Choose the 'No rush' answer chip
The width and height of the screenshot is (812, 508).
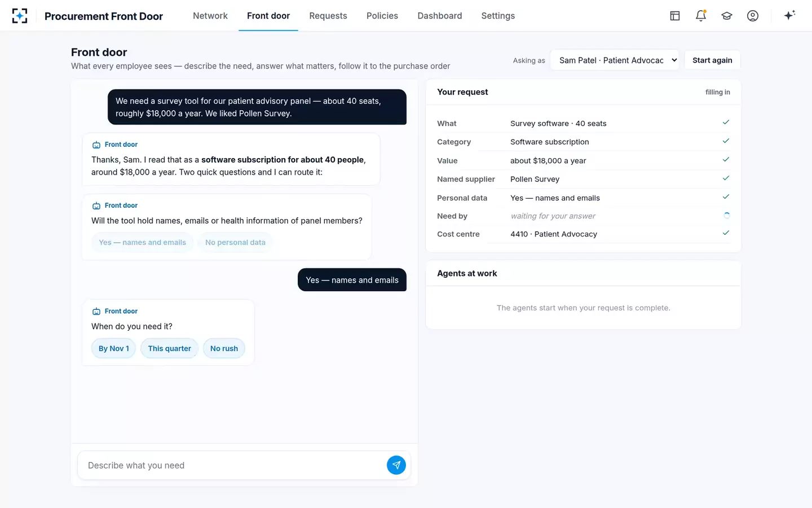224,349
